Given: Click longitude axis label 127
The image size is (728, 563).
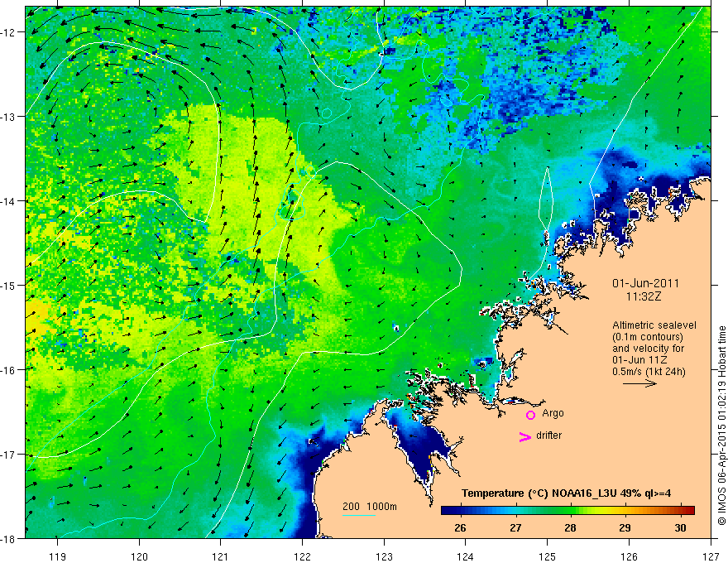Looking at the screenshot, I should [711, 556].
